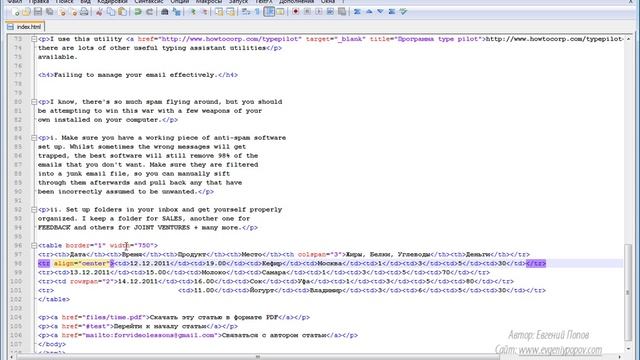Click the vertical scrollbar up arrow

click(628, 39)
